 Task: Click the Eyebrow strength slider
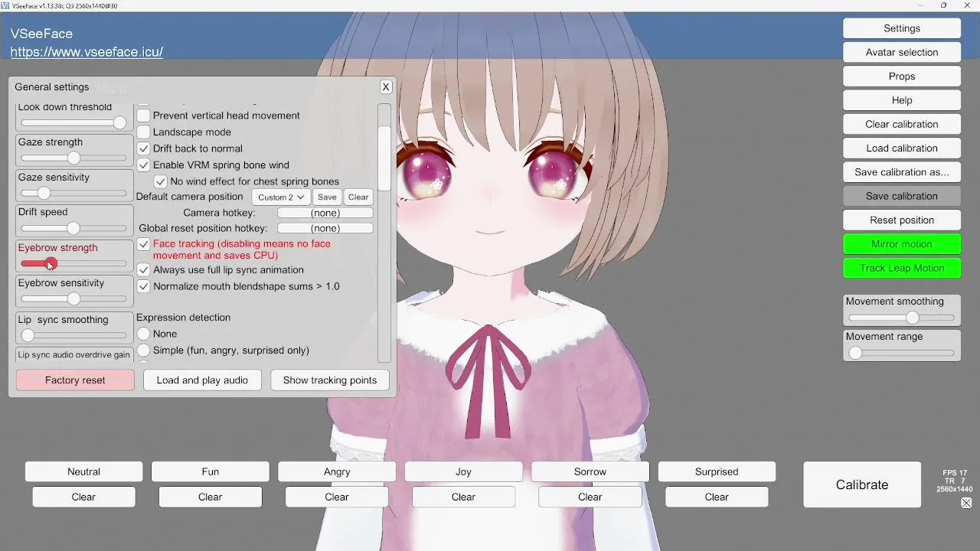(73, 263)
